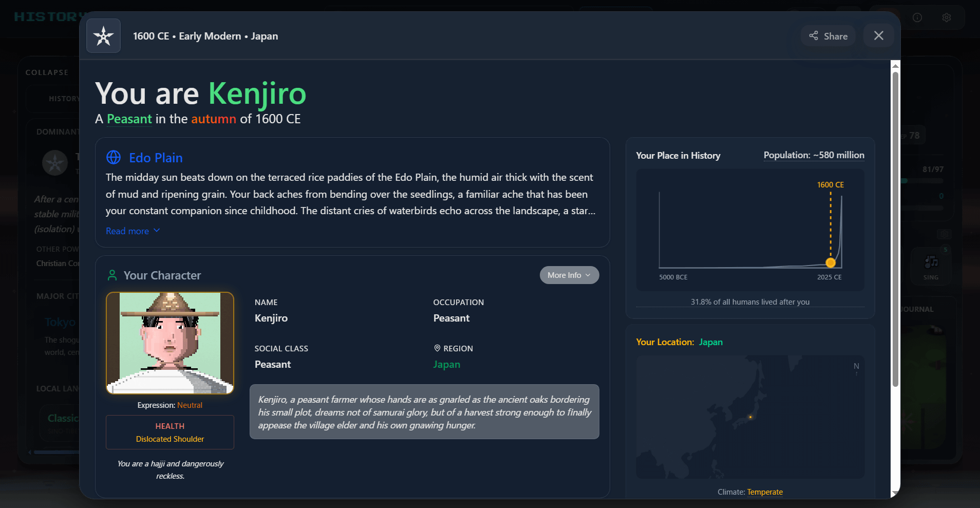Click the Neutral expression label
Image resolution: width=980 pixels, height=508 pixels.
[190, 405]
